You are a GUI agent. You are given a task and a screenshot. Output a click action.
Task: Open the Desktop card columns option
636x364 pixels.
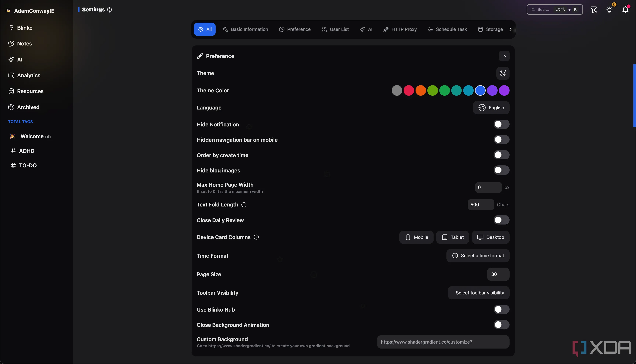point(490,237)
